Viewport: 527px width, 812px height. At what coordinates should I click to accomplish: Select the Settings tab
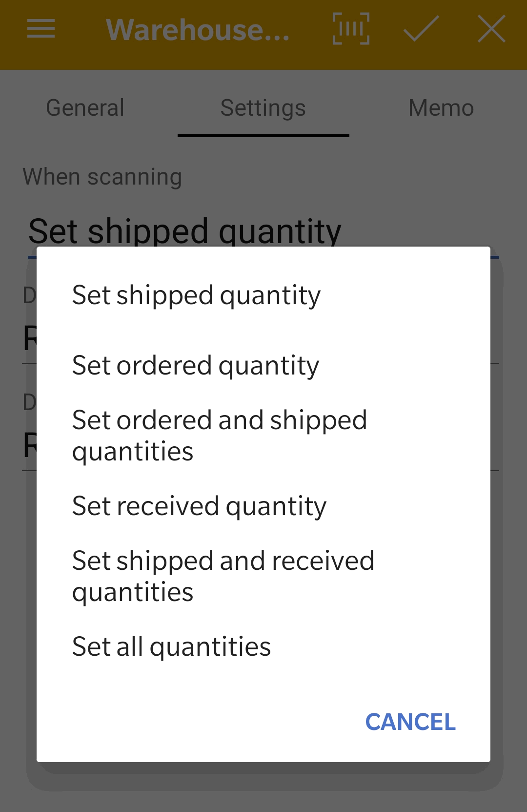tap(263, 108)
